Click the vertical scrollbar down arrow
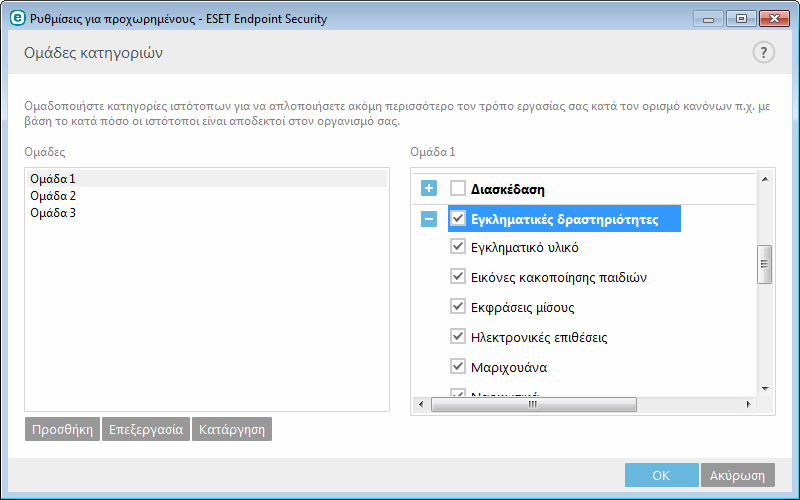 click(x=765, y=389)
